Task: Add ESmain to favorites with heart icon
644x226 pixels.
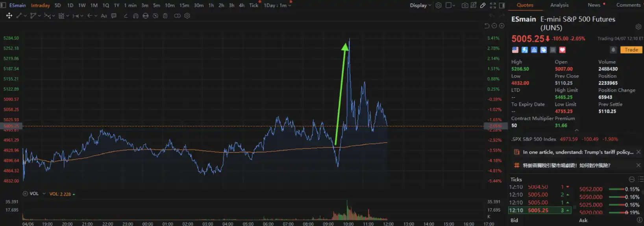Action: click(562, 50)
